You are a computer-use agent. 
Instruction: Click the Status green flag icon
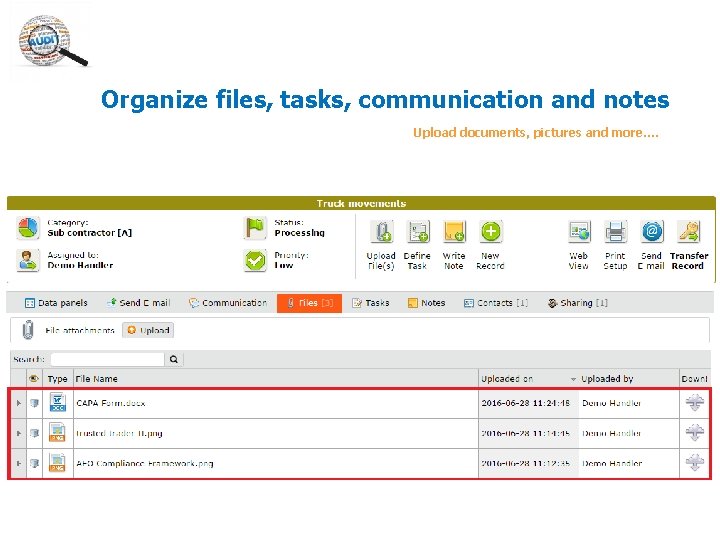pos(255,228)
